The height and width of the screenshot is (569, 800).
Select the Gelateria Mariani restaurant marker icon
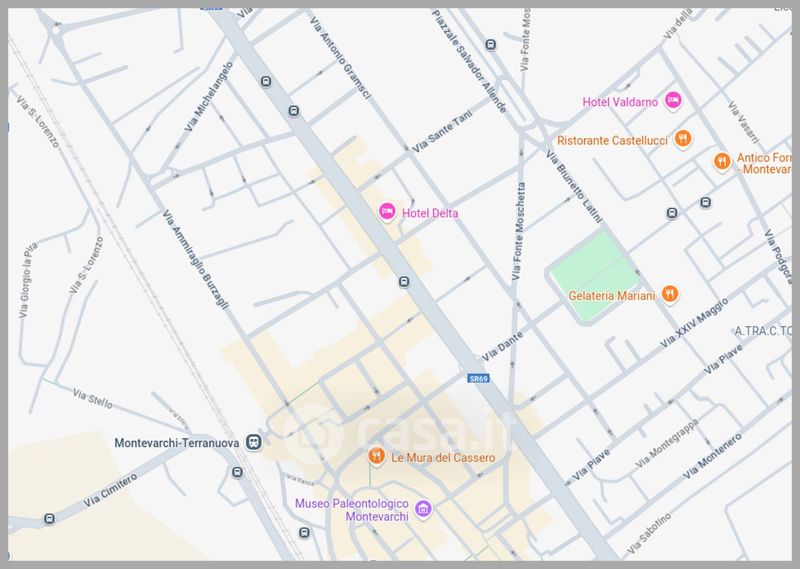670,294
